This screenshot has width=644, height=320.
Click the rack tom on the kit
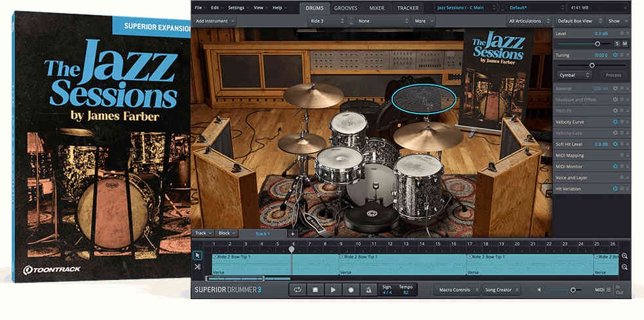click(349, 129)
